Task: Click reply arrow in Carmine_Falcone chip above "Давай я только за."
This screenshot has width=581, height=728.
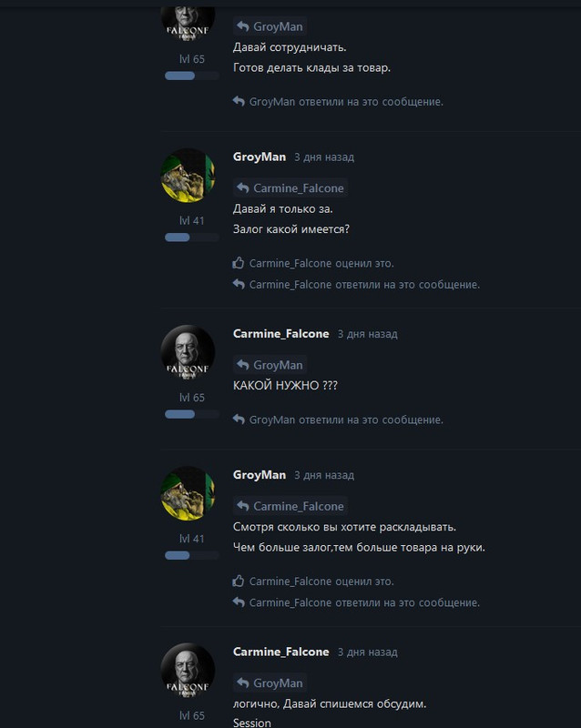Action: (x=243, y=188)
